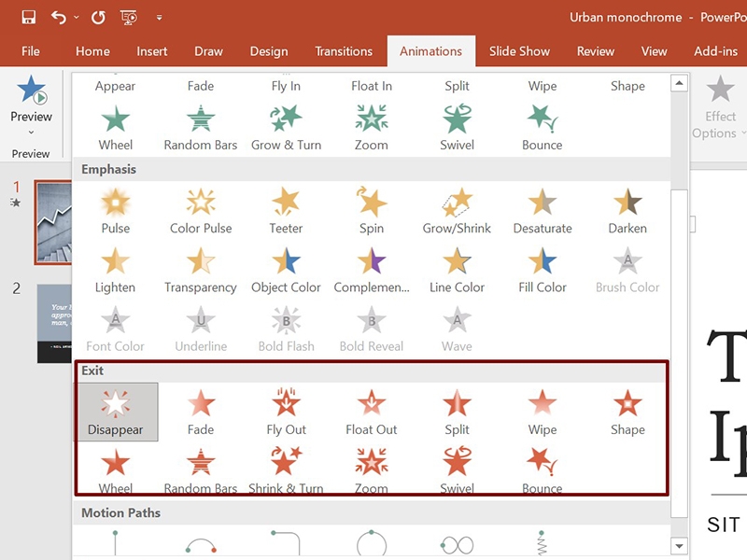Screen dimensions: 747x560
Task: Choose the Line Color emphasis effect
Action: [x=457, y=270]
